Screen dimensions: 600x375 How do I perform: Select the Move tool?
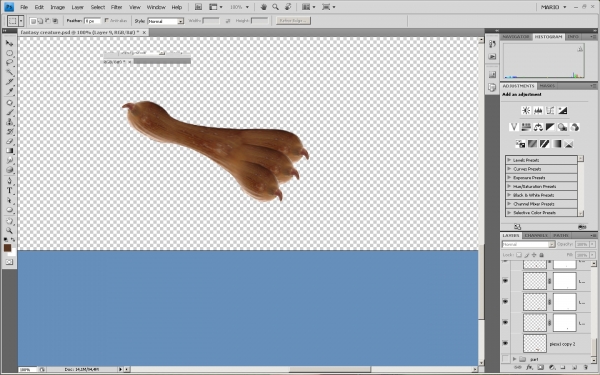coord(9,43)
